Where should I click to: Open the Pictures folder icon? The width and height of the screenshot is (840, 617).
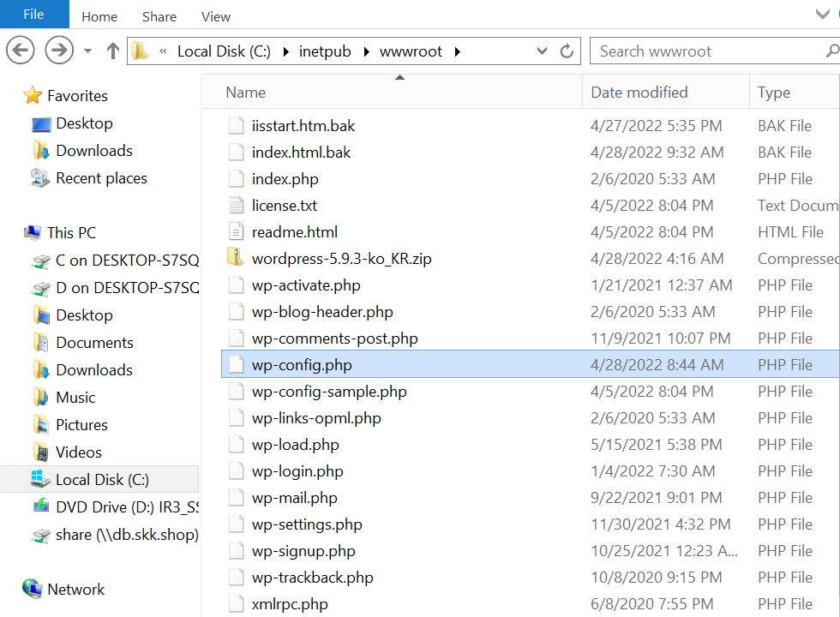click(x=41, y=424)
